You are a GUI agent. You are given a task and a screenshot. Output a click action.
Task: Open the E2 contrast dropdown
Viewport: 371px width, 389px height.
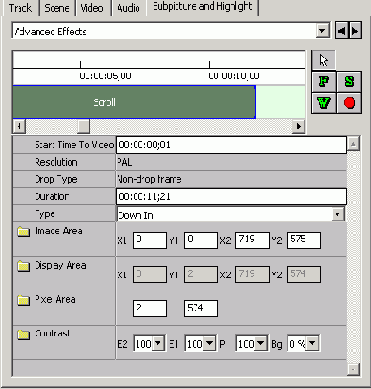tap(158, 343)
